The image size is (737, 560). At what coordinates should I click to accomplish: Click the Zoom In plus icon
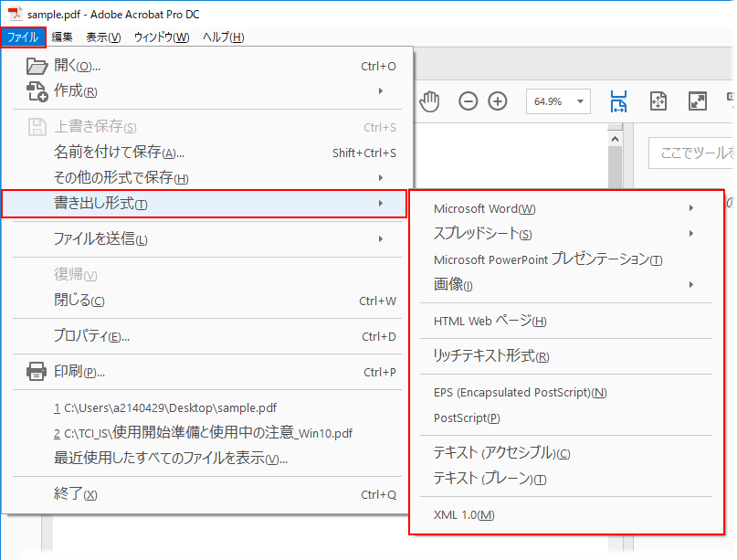point(498,101)
